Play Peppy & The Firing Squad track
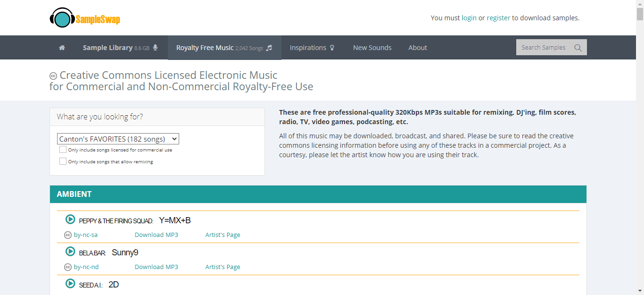The height and width of the screenshot is (295, 644). 70,219
